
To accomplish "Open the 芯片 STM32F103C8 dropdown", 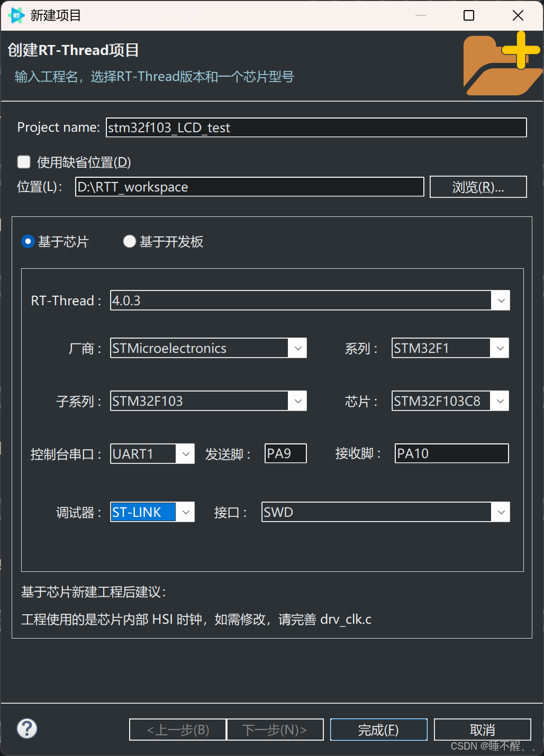I will coord(500,401).
